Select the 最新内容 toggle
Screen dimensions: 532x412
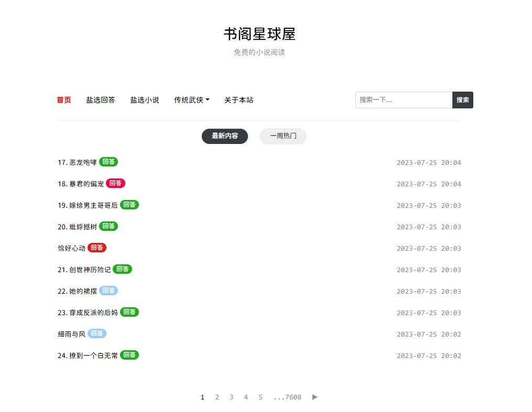coord(224,136)
